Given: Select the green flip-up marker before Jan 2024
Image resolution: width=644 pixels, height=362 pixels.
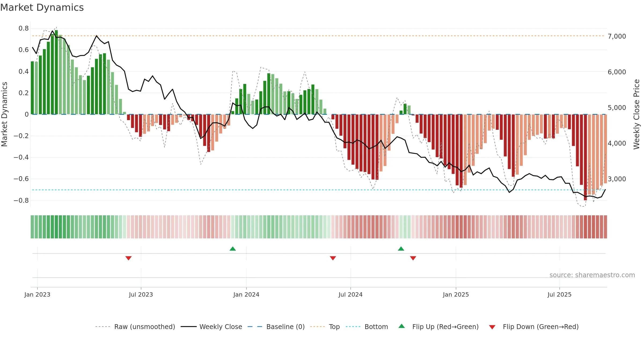Looking at the screenshot, I should [233, 249].
